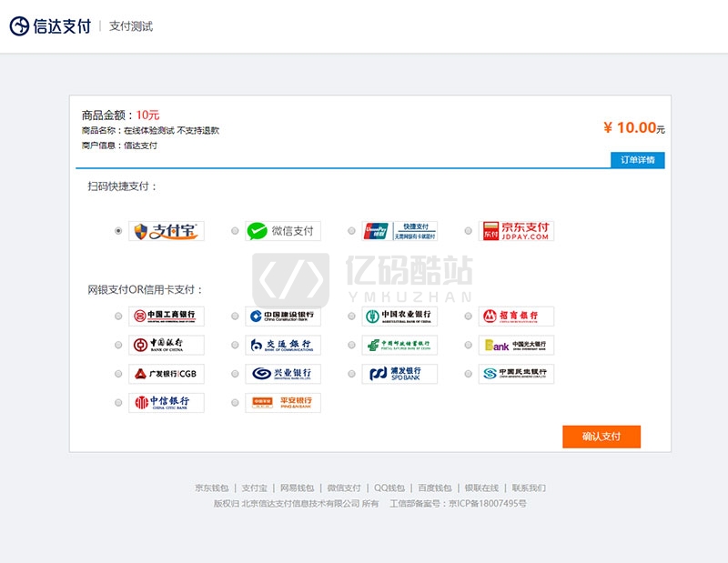Image resolution: width=728 pixels, height=563 pixels.
Task: Choose the 浦发银行 radio button
Action: 351,374
